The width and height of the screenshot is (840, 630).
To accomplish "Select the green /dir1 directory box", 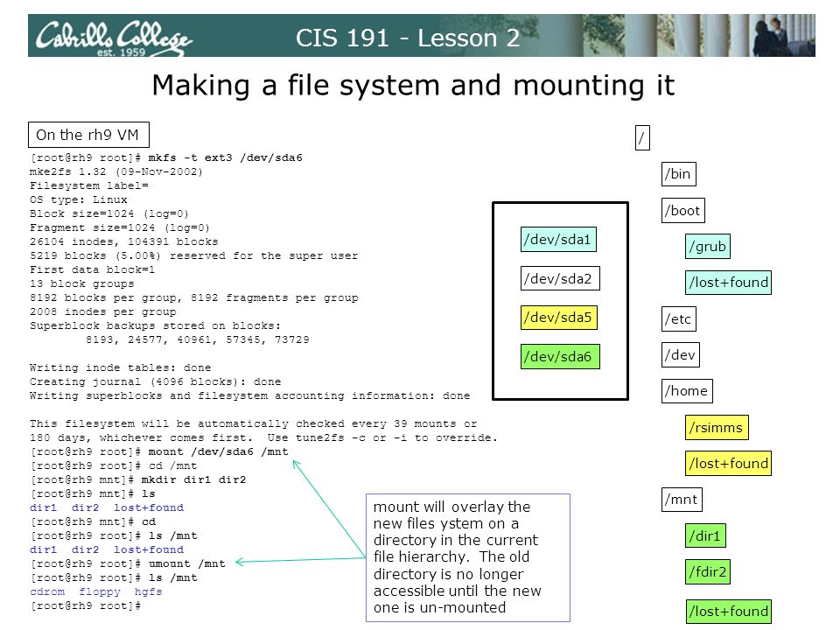I will (705, 535).
